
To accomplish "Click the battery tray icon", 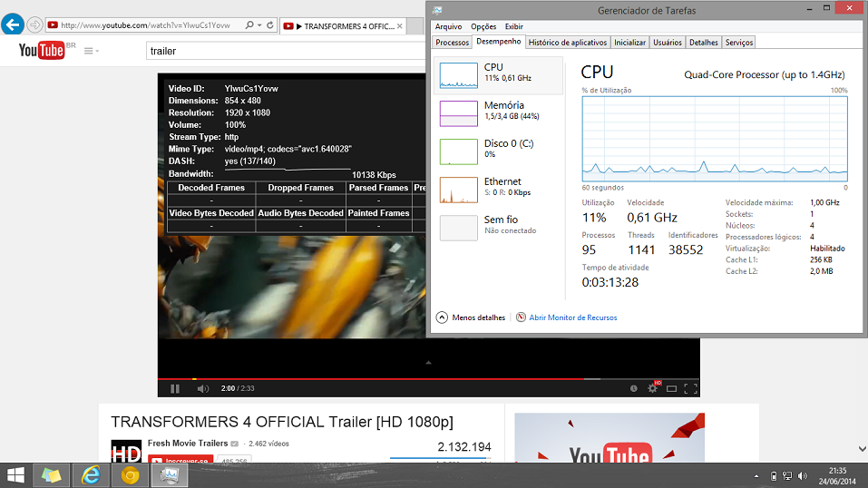I will tap(774, 476).
